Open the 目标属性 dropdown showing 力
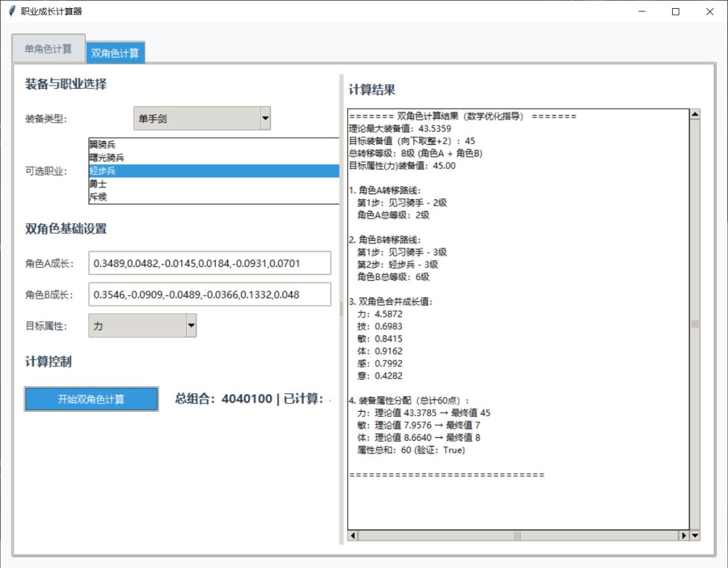This screenshot has height=568, width=728. 142,325
